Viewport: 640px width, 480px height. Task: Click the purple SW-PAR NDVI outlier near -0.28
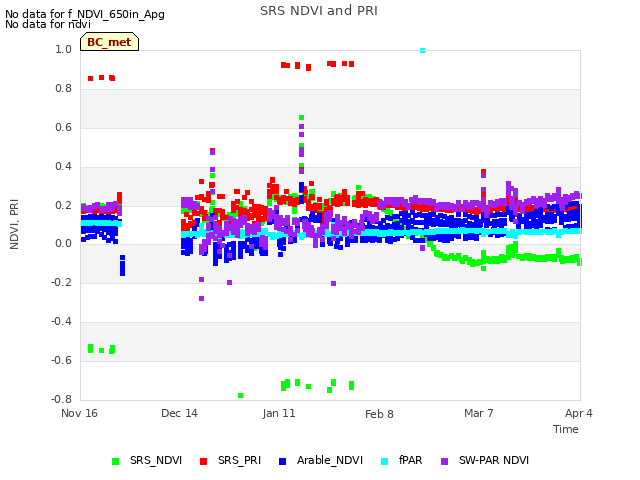click(201, 298)
